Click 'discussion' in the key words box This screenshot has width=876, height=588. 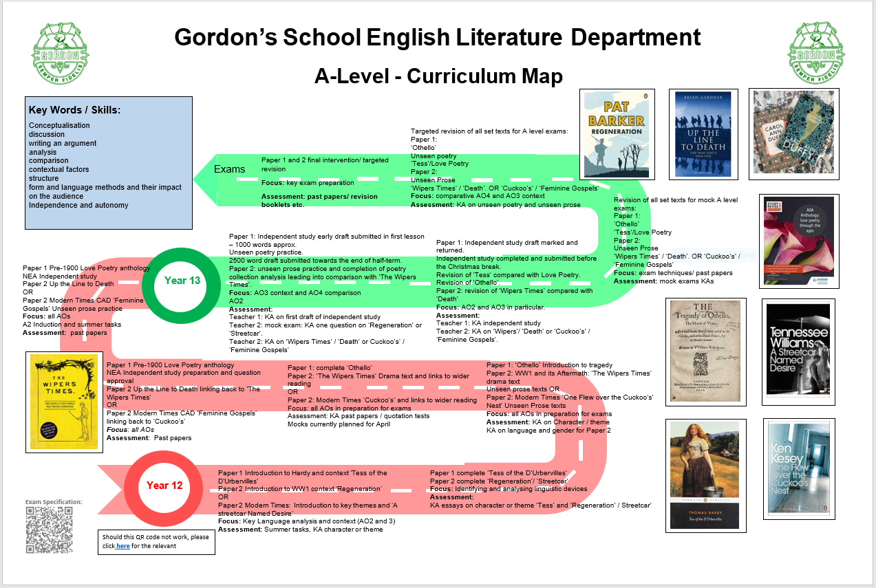[47, 134]
